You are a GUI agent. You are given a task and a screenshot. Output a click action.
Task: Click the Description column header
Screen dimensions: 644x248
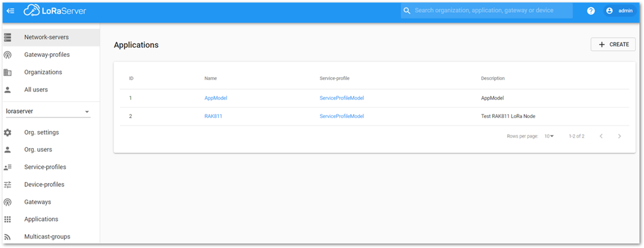[x=493, y=78]
